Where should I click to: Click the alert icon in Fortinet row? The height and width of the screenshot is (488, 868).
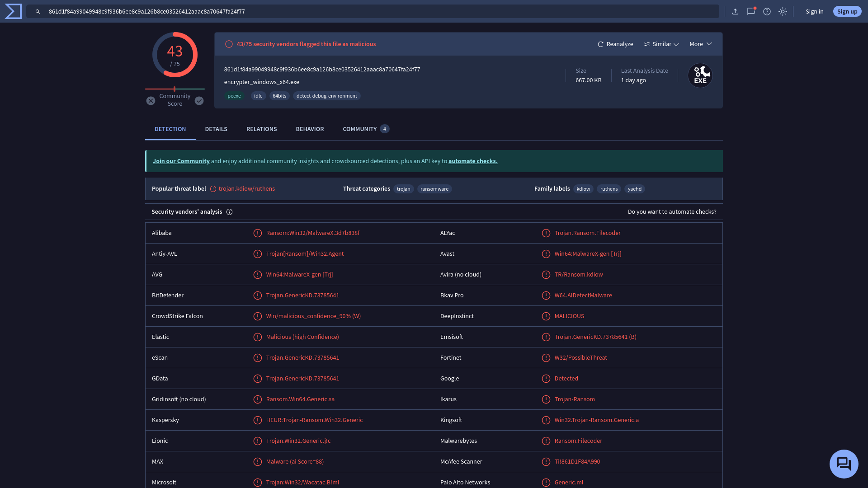tap(546, 358)
